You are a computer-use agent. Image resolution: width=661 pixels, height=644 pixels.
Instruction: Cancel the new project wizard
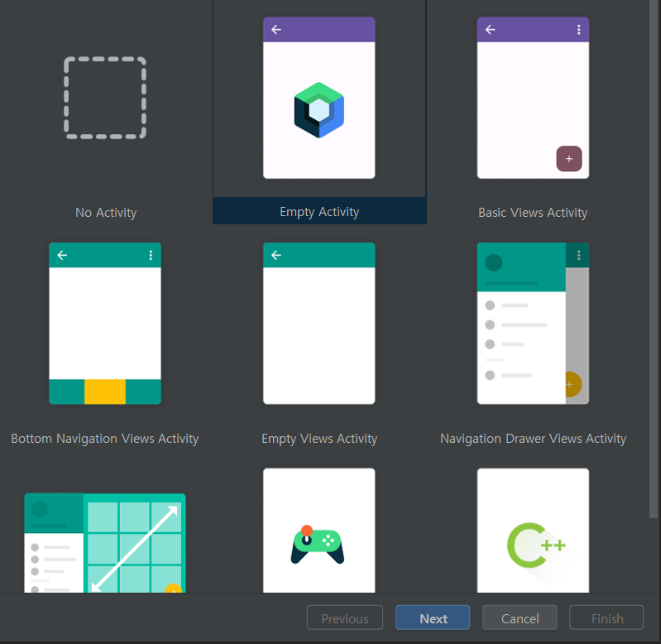coord(520,618)
